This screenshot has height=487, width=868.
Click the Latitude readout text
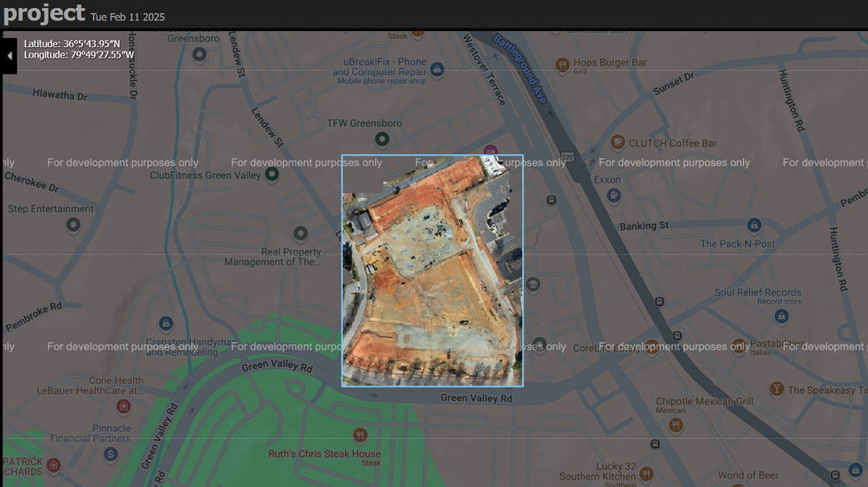click(72, 43)
